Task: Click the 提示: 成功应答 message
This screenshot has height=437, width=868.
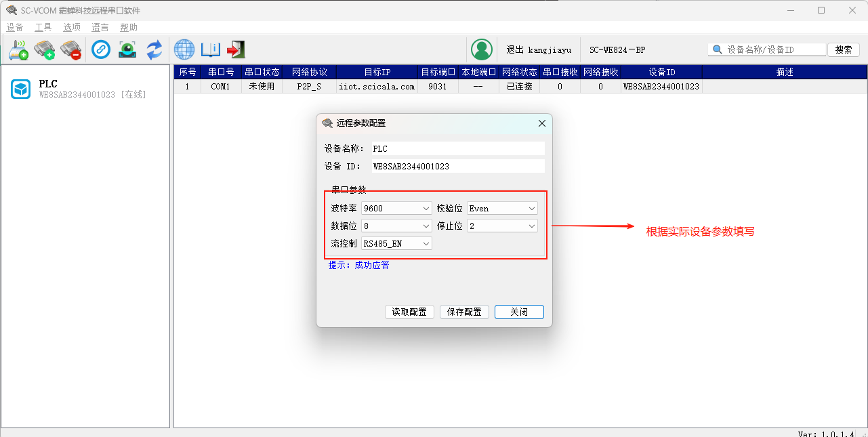Action: [x=359, y=266]
